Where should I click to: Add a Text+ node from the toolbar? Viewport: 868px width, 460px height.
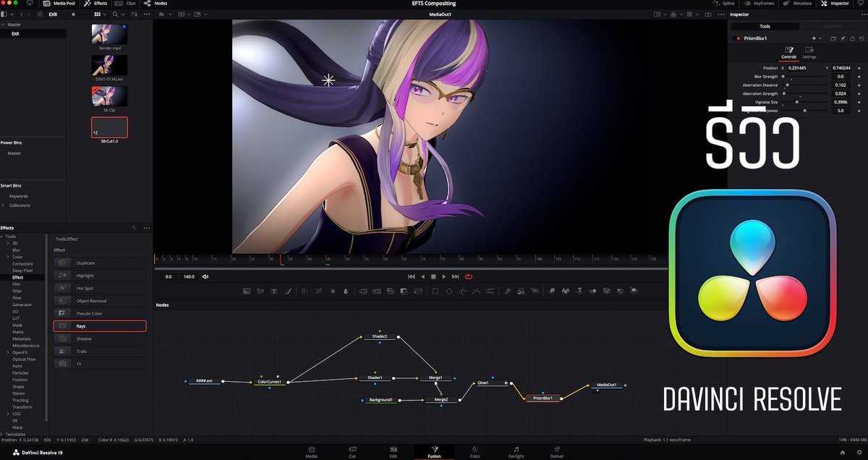273,290
